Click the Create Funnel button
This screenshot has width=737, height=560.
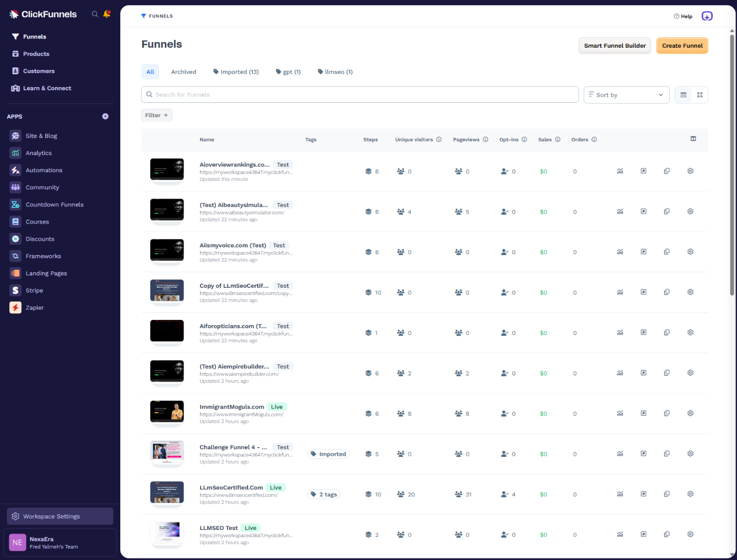[682, 46]
